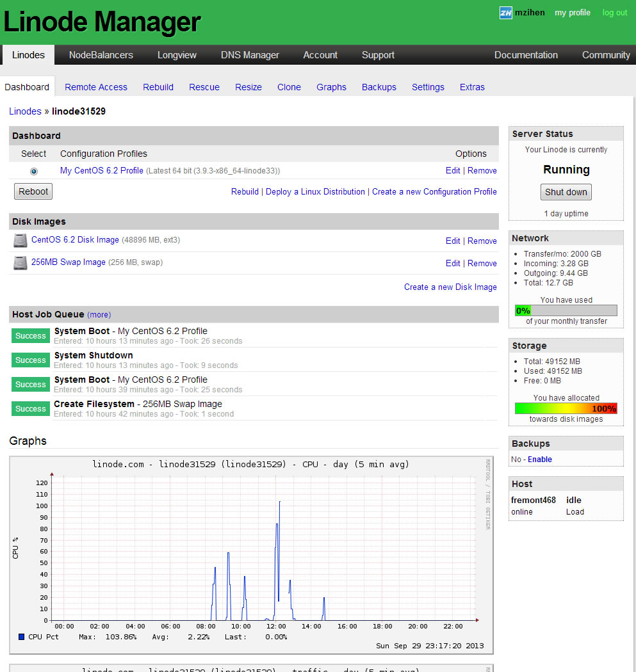Screen dimensions: 636x672
Task: Enable backups in the Backups panel
Action: coord(539,460)
